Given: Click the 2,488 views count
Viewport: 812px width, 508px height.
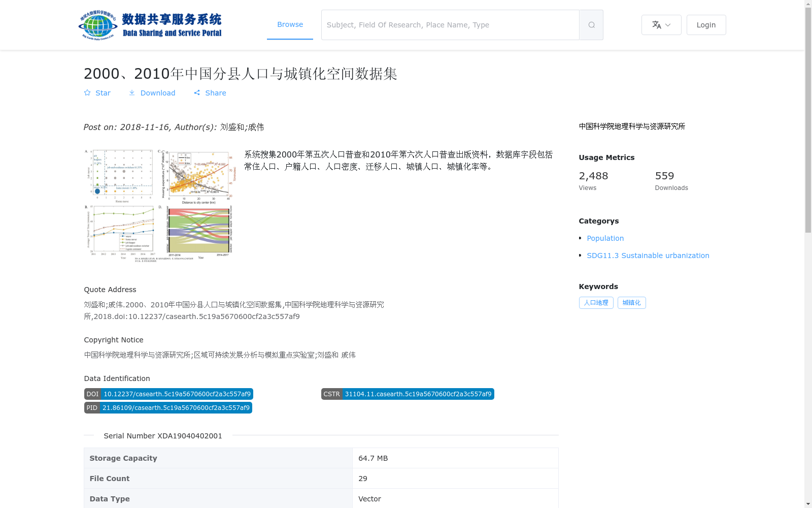Looking at the screenshot, I should click(x=593, y=176).
